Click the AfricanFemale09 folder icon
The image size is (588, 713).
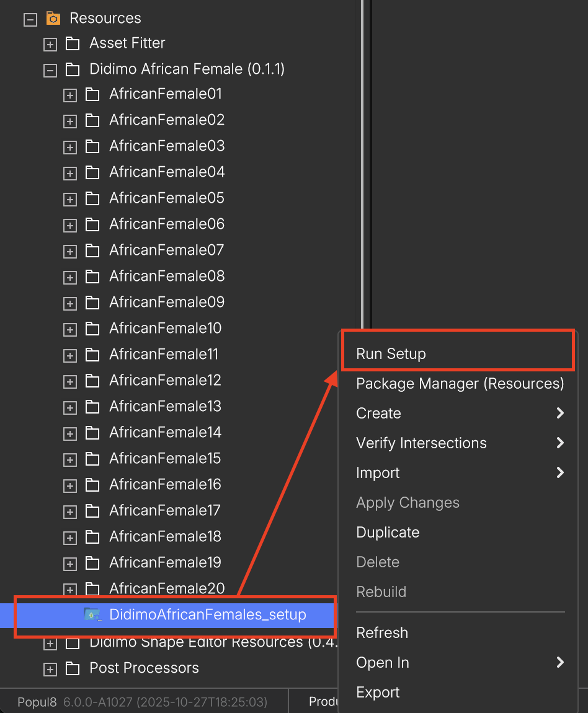[x=92, y=303]
